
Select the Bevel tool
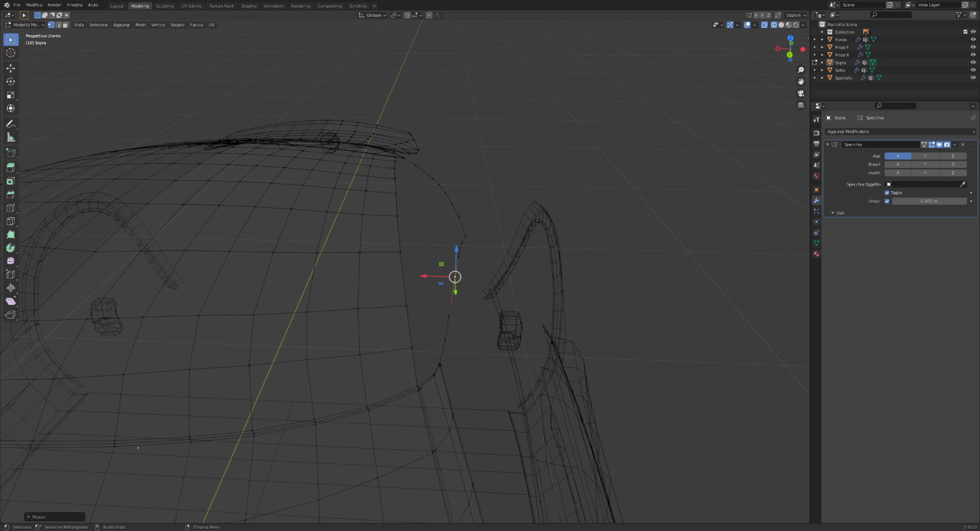pyautogui.click(x=11, y=194)
